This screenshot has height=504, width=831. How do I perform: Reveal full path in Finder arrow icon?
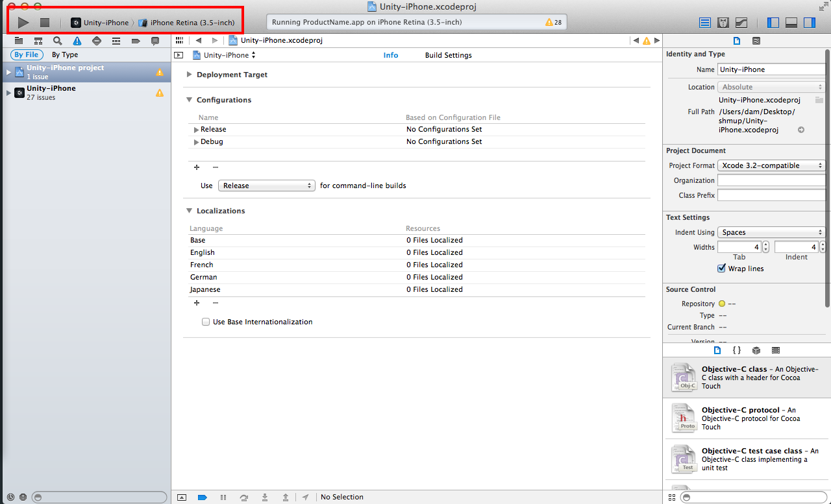tap(801, 130)
